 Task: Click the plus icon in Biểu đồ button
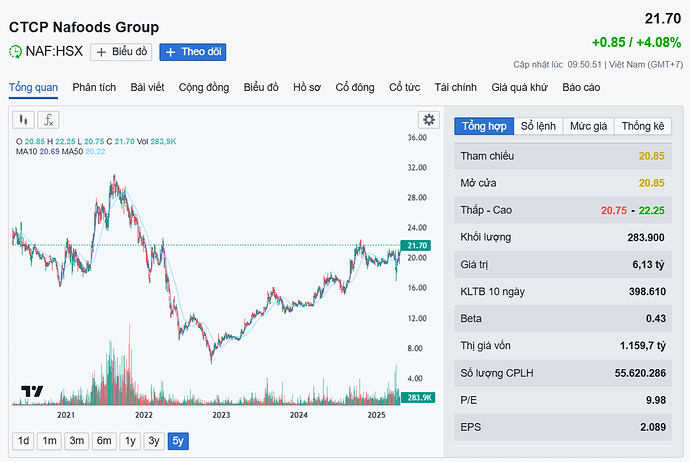pyautogui.click(x=101, y=52)
